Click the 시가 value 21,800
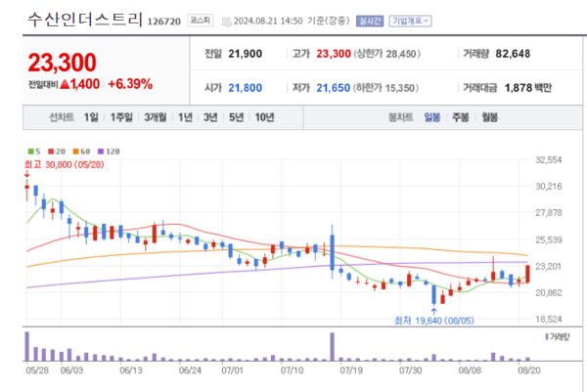The width and height of the screenshot is (587, 392). [246, 88]
